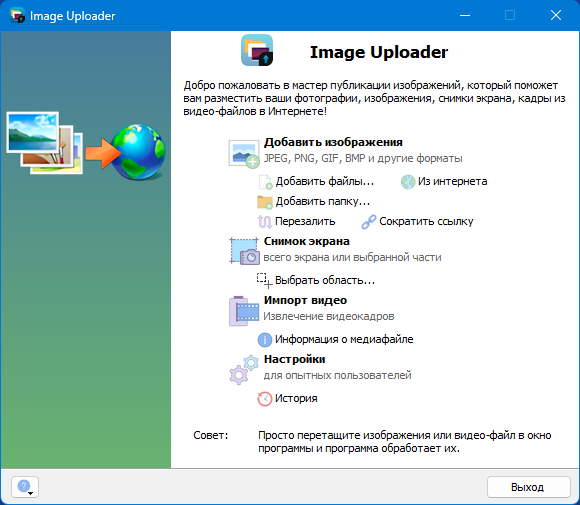This screenshot has width=580, height=505.
Task: Click the Screenshot camera icon
Action: (x=244, y=251)
